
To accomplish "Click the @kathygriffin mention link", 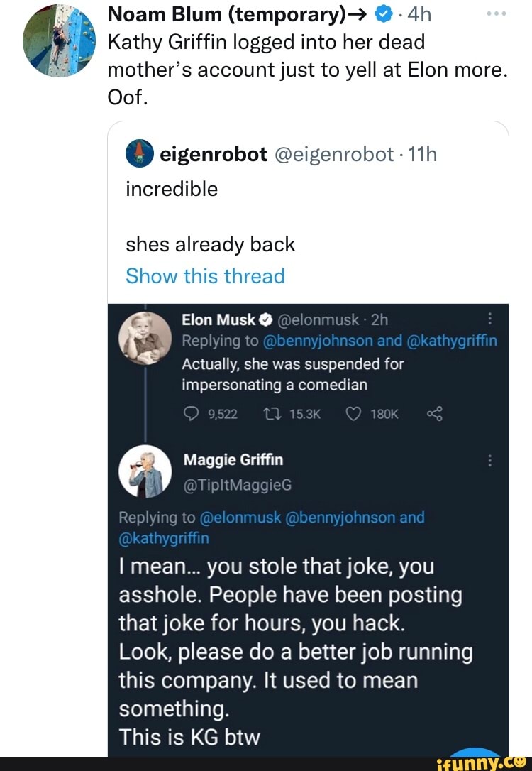I will [455, 341].
